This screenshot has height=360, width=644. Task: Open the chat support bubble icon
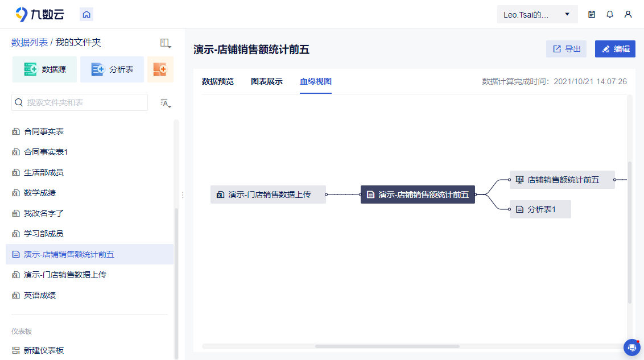tap(631, 347)
